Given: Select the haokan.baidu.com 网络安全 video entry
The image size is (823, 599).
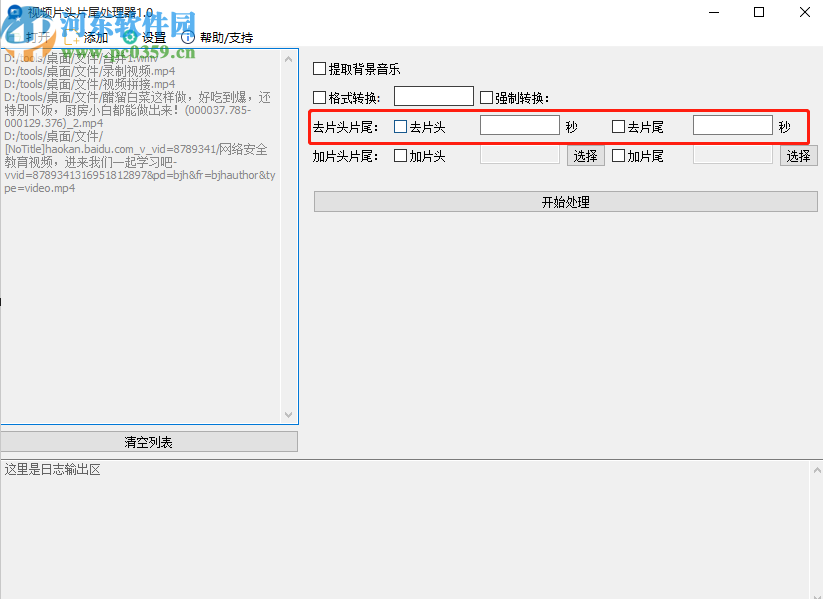Looking at the screenshot, I should coord(140,162).
